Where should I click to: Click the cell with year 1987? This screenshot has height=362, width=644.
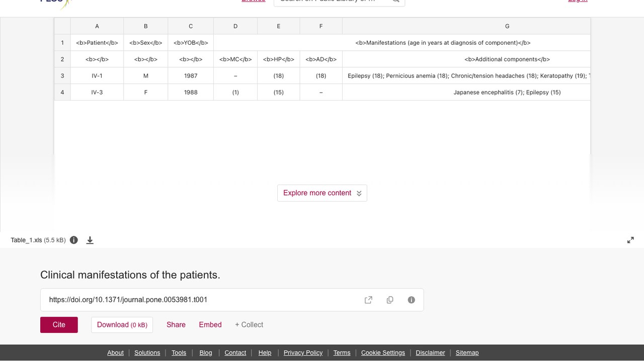click(191, 76)
